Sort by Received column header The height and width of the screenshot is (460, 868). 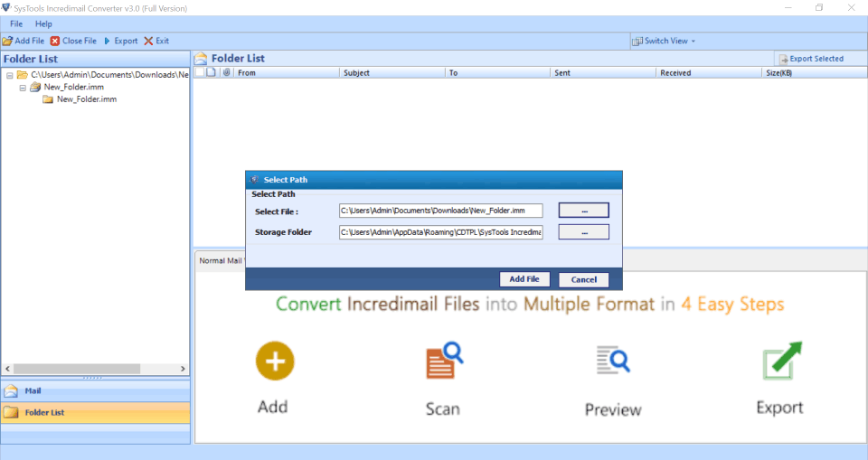pos(709,72)
